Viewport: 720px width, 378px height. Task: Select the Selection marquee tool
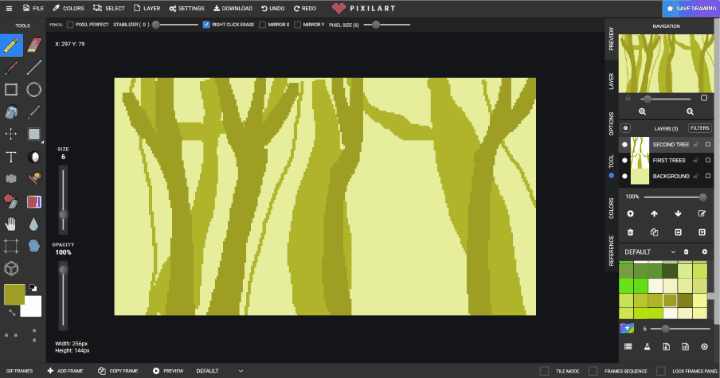(34, 134)
